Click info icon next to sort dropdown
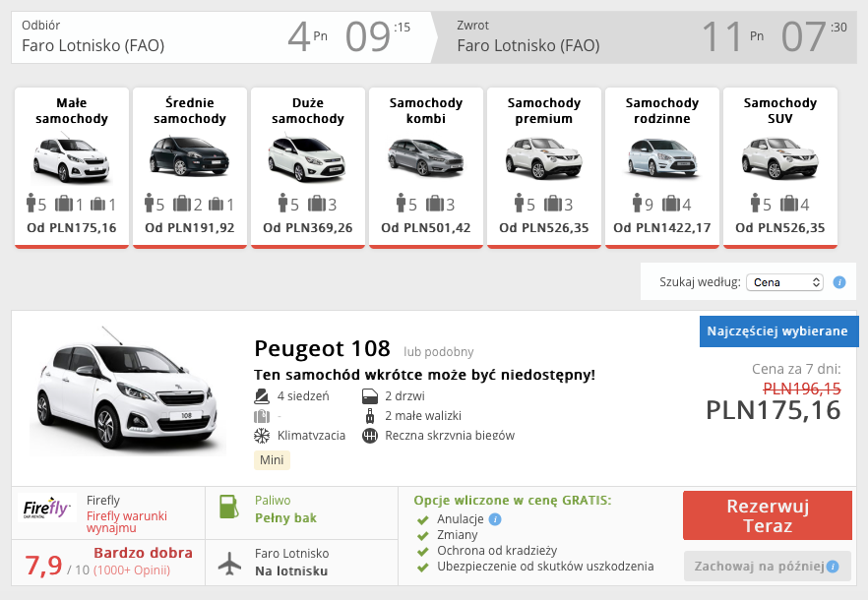 [x=839, y=282]
